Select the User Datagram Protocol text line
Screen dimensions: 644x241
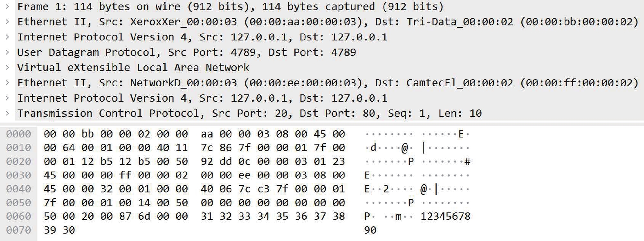[186, 52]
